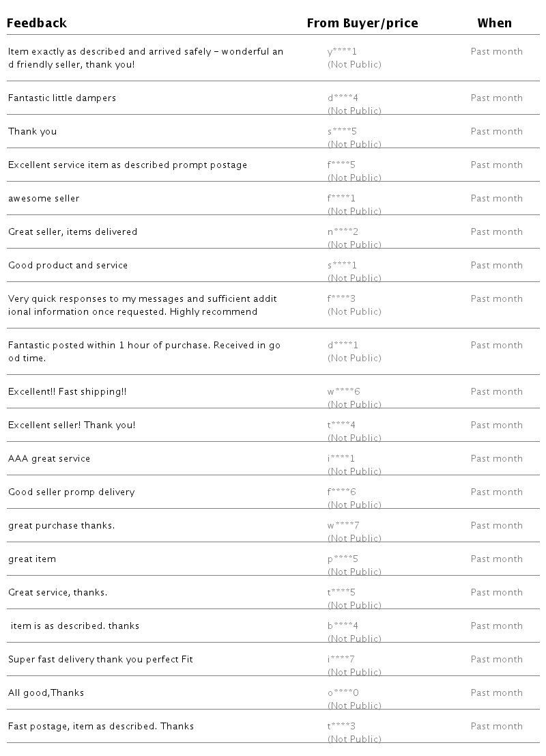Click "(Not Public)" under buyer t****3
Viewport: 546px width, 756px height.
click(354, 740)
